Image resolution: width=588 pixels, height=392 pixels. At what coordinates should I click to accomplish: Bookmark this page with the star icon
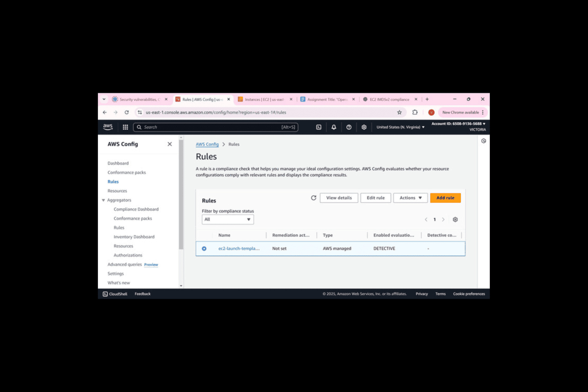point(400,112)
